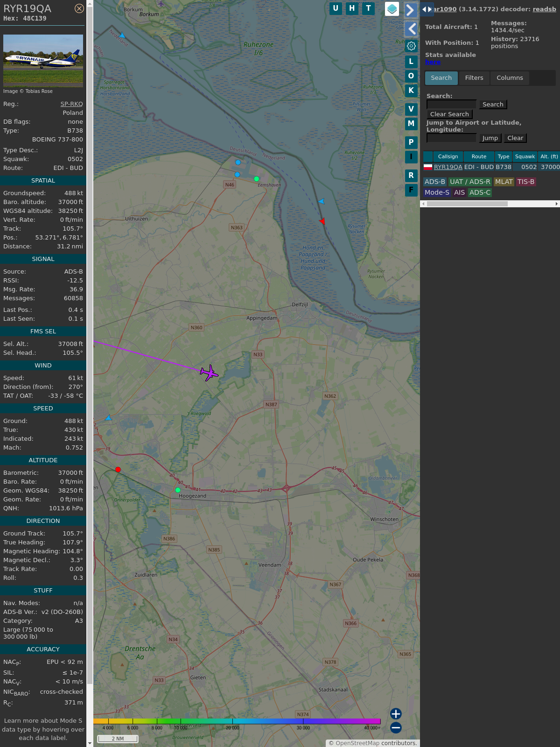Toggle the Mode-S source filter
560x747 pixels.
pos(437,192)
